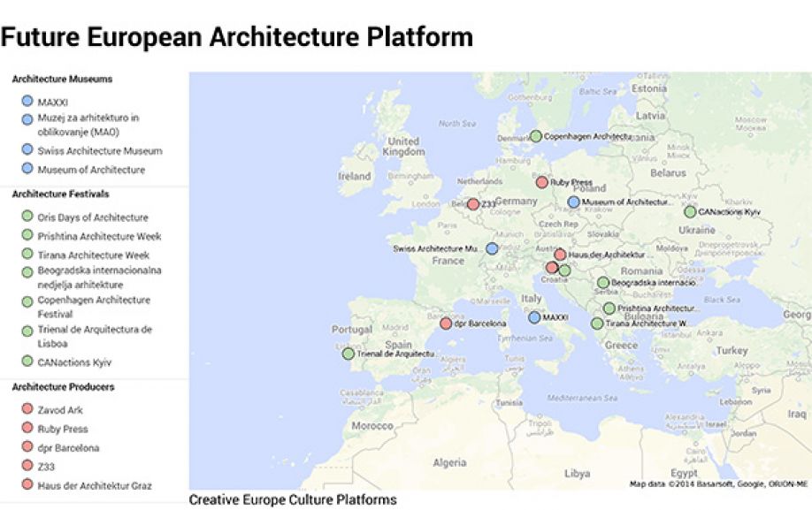Click blue circle beside Swiss Architecture Museum legend

click(27, 149)
